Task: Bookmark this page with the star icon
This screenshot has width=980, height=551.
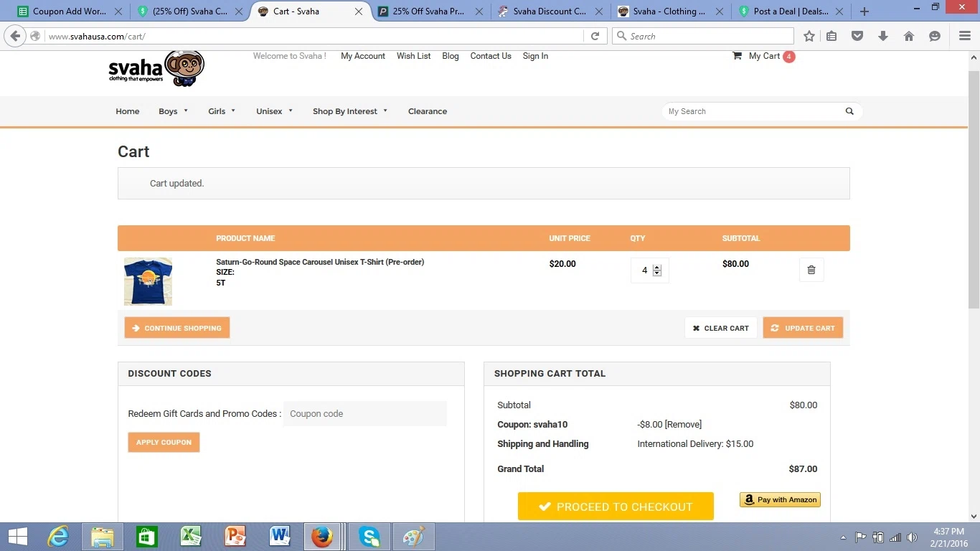Action: [809, 36]
